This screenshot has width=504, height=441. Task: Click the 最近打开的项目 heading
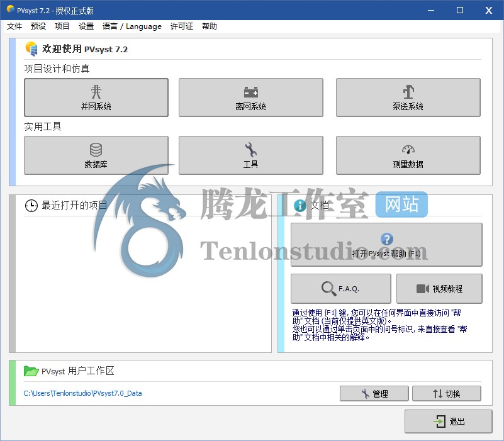point(74,205)
